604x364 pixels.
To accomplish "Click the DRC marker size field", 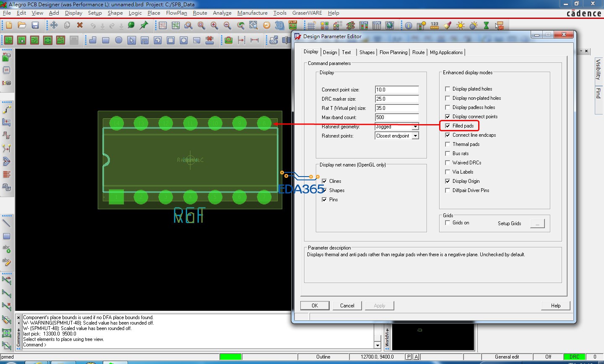I will pos(397,99).
